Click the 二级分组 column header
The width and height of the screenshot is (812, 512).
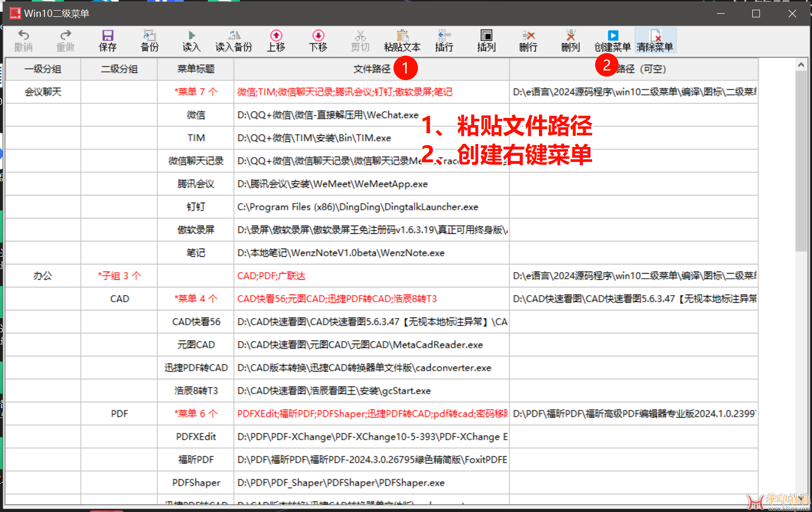tap(119, 69)
